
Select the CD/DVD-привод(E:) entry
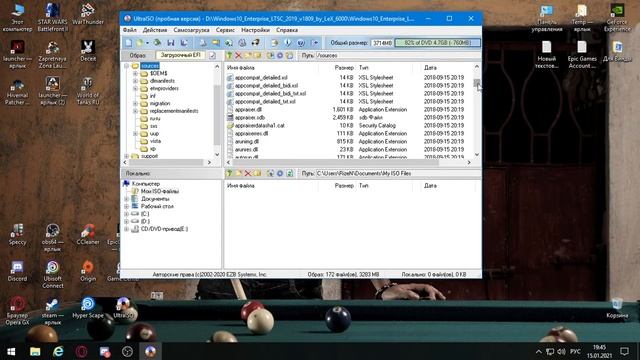[164, 229]
